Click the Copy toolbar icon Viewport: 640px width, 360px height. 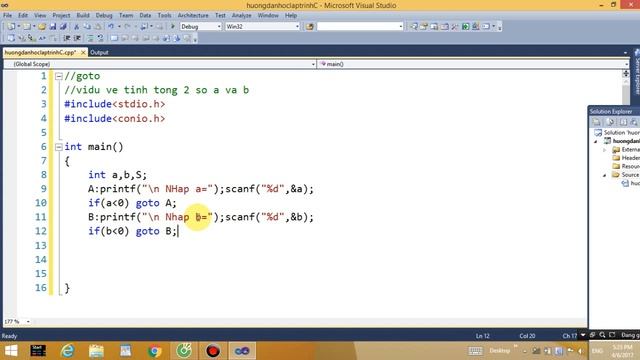(87, 27)
